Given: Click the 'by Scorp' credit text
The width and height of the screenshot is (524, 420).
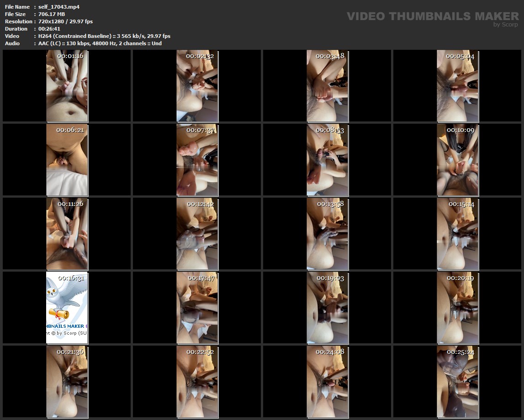Looking at the screenshot, I should pos(506,25).
